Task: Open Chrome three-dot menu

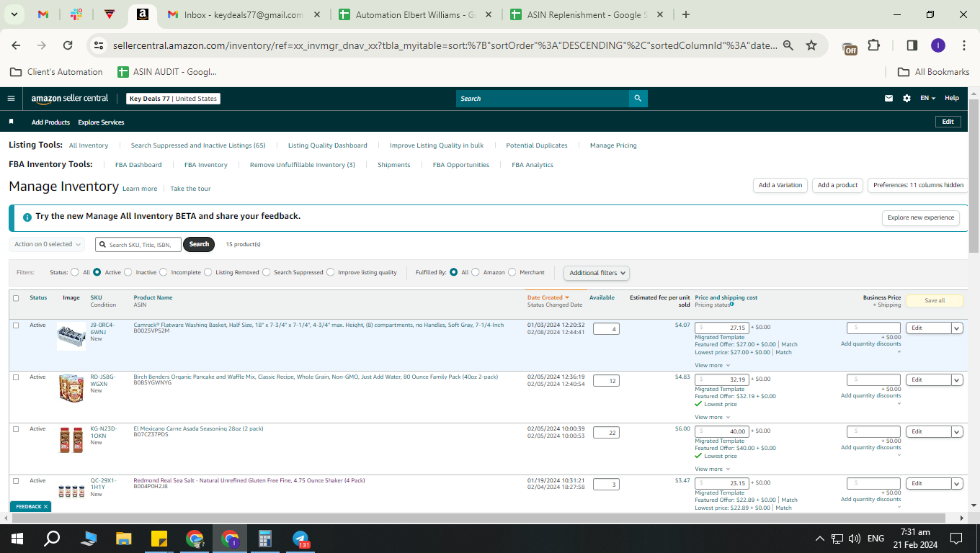Action: pyautogui.click(x=964, y=45)
